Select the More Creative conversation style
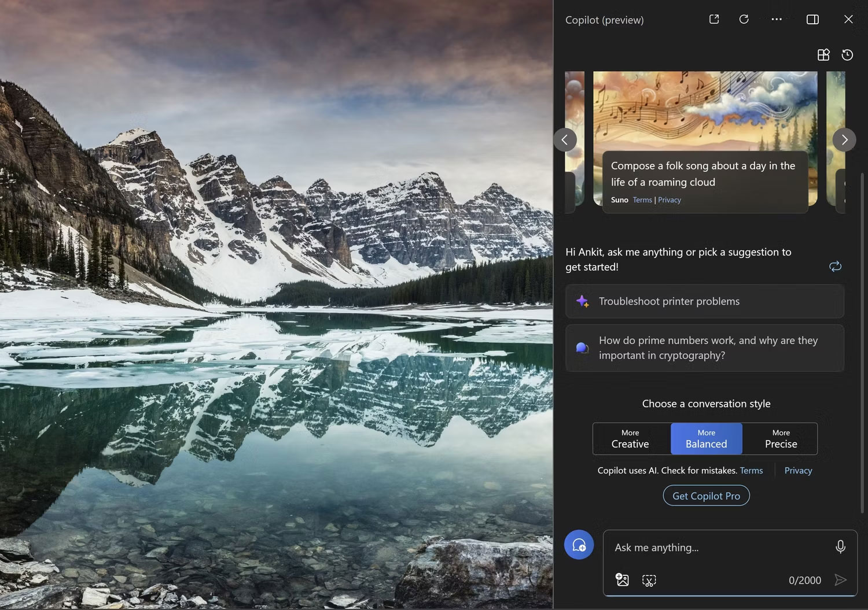The height and width of the screenshot is (610, 868). point(630,438)
